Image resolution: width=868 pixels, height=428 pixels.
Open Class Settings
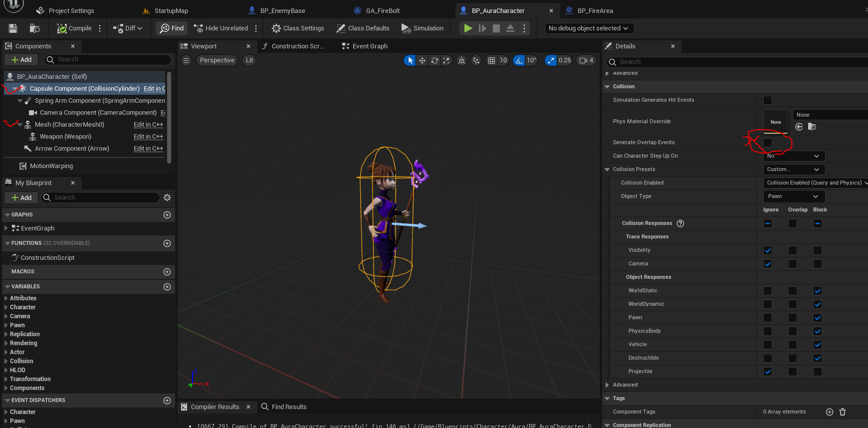coord(298,28)
